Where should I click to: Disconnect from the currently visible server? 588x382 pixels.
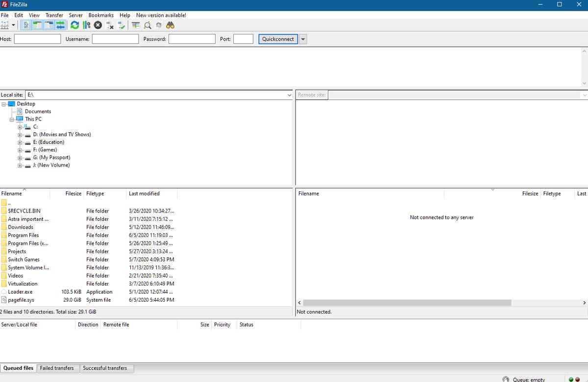point(110,25)
